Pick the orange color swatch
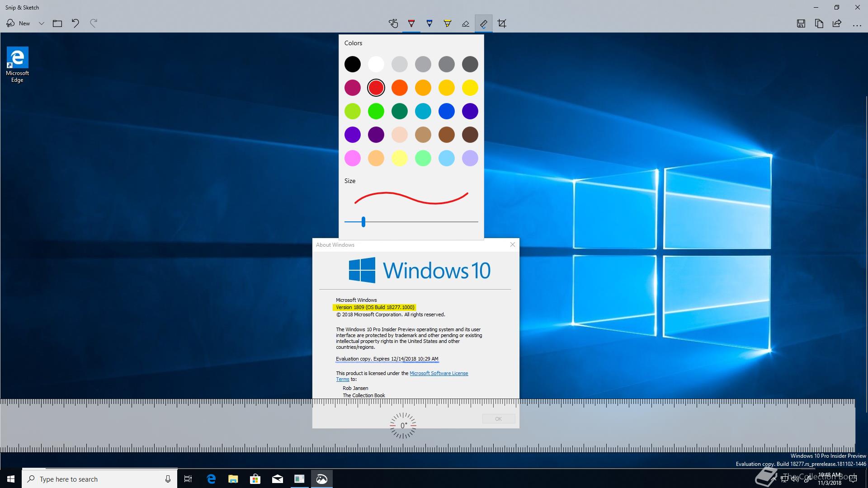This screenshot has height=488, width=868. [400, 88]
